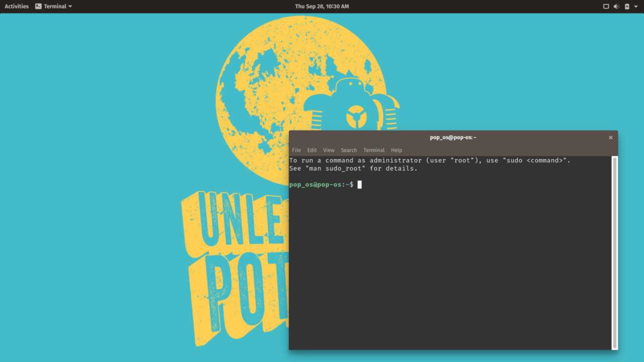Viewport: 644px width, 362px height.
Task: Open the Help menu
Action: (x=396, y=150)
